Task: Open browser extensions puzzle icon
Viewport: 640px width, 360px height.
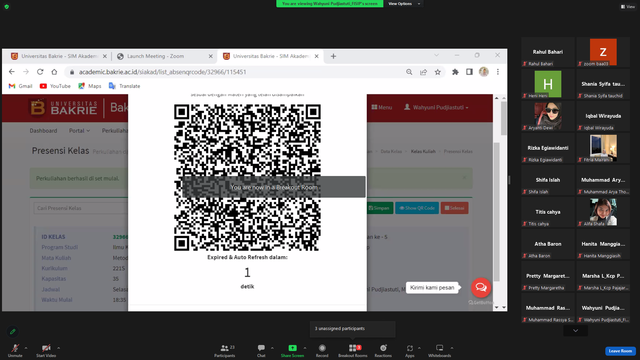Action: (x=455, y=72)
